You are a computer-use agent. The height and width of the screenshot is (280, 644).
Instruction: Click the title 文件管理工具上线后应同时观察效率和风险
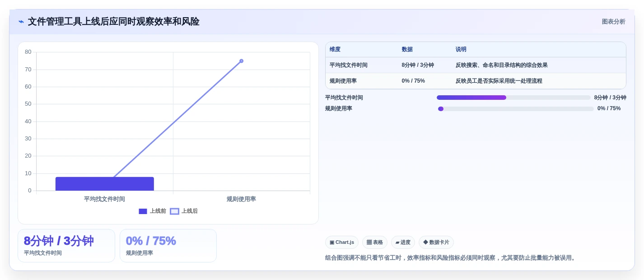click(114, 22)
